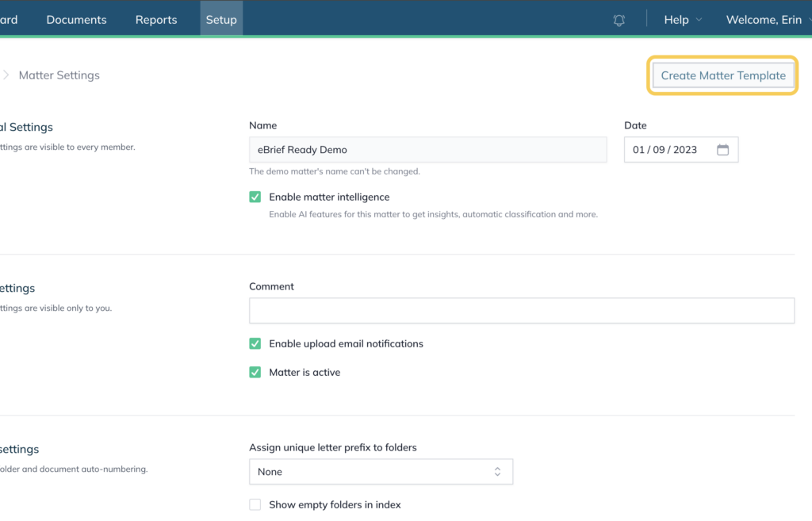Click into the Comment text box
This screenshot has width=812, height=521.
[x=522, y=311]
